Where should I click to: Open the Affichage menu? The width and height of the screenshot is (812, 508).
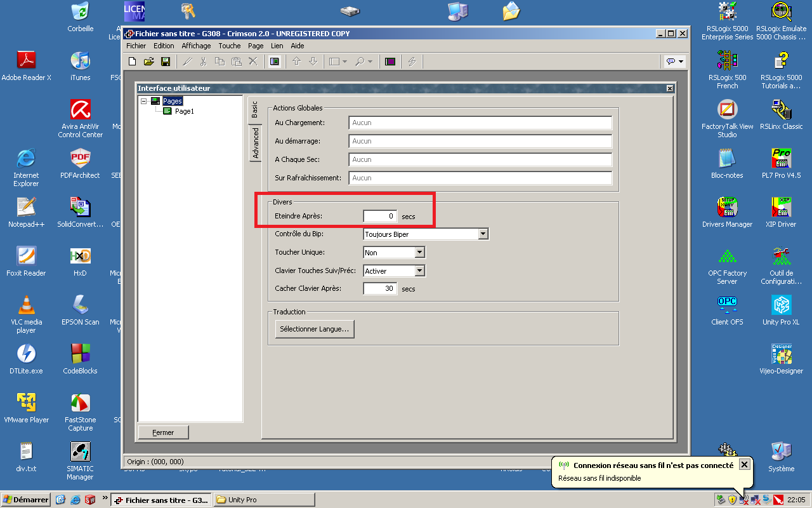[x=196, y=46]
